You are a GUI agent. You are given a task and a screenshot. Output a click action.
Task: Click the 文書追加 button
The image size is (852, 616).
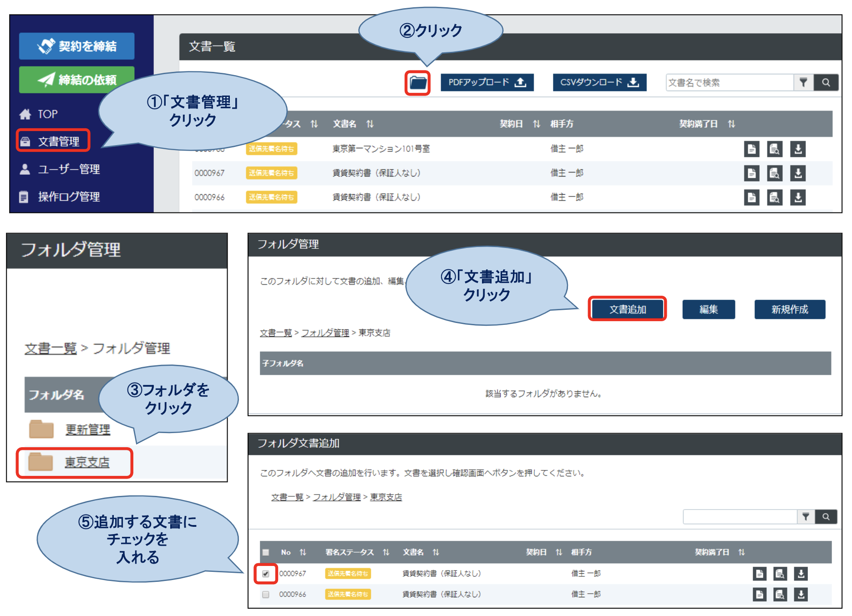(628, 309)
